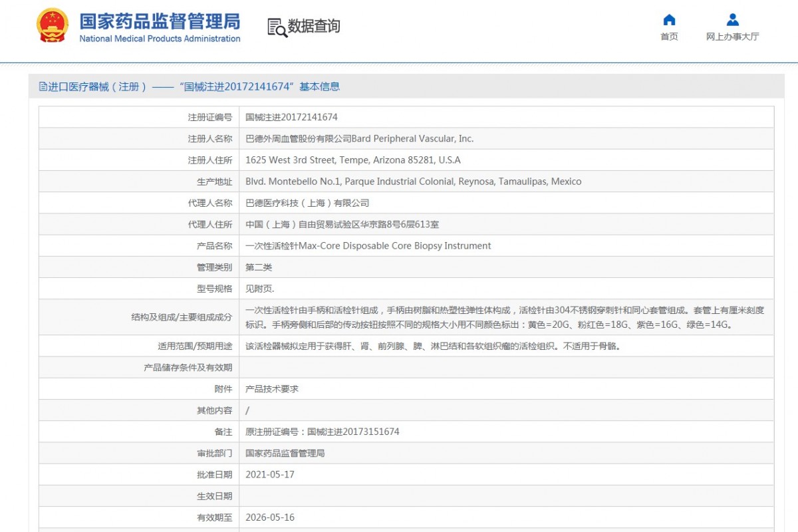Click the 代理人住所 label

tap(210, 224)
